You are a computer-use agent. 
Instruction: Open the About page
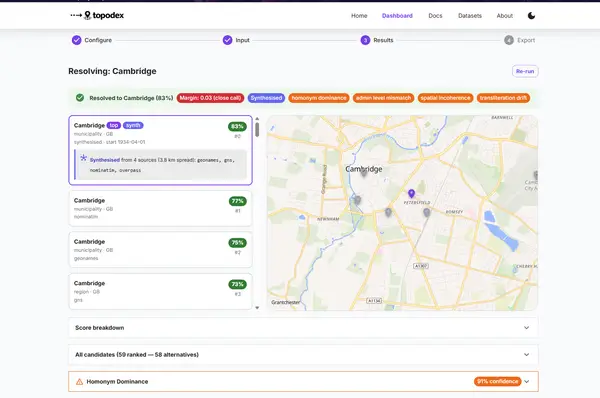click(504, 16)
